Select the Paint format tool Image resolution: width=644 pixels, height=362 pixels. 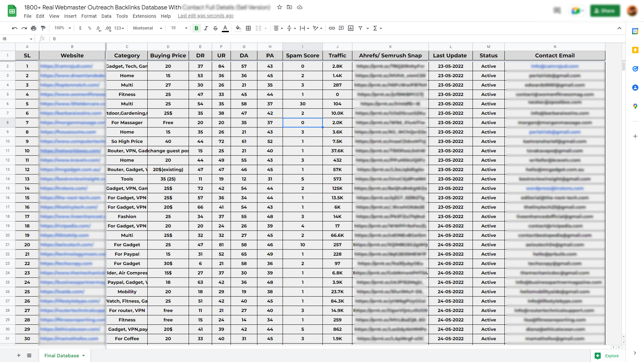(x=43, y=28)
